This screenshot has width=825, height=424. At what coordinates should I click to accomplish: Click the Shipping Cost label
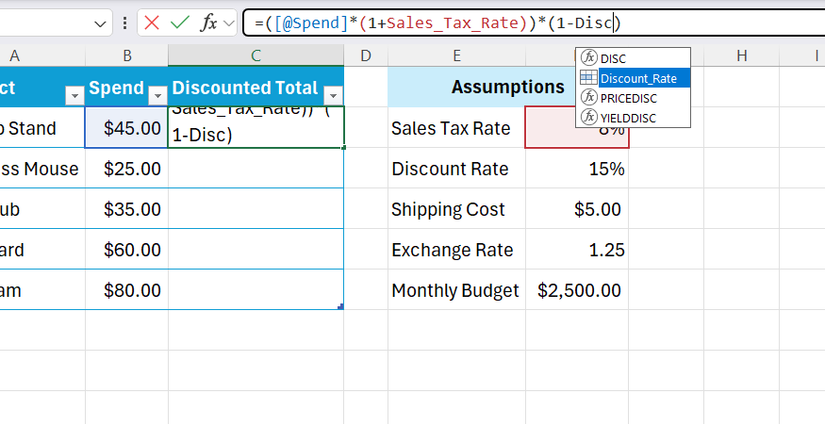point(448,209)
